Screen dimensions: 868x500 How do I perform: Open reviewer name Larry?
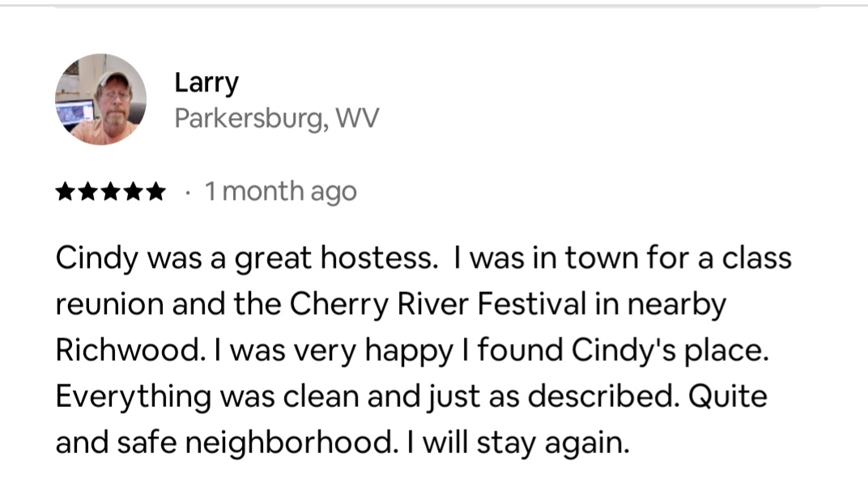[x=206, y=83]
